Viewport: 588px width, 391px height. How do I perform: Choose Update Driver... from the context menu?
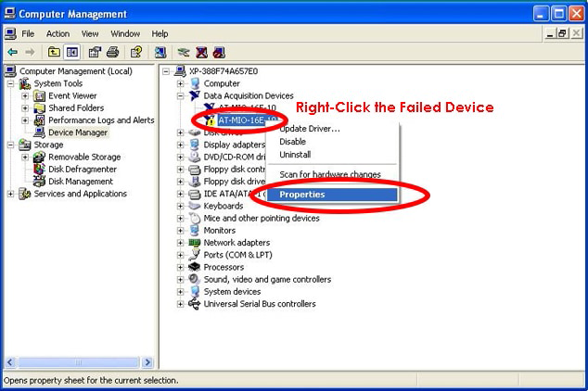(333, 129)
